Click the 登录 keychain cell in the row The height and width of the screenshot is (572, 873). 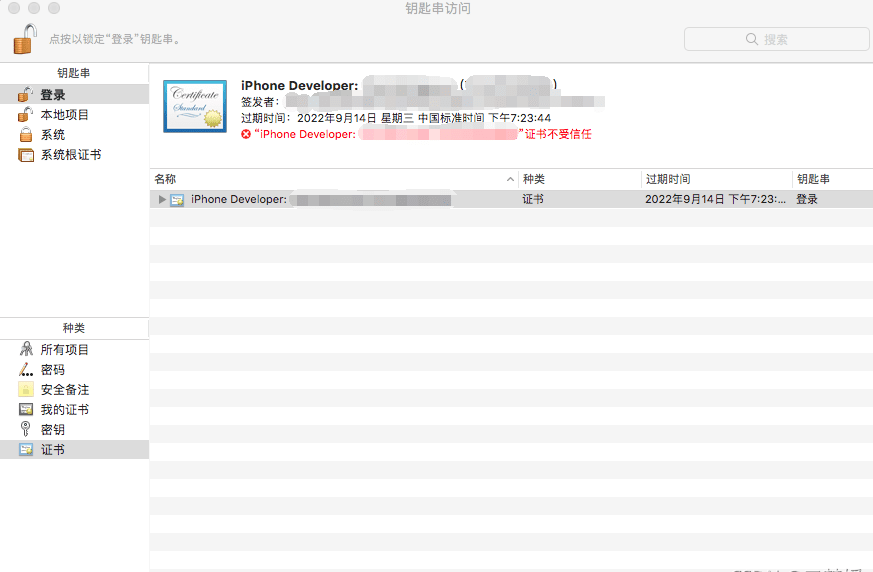coord(807,199)
